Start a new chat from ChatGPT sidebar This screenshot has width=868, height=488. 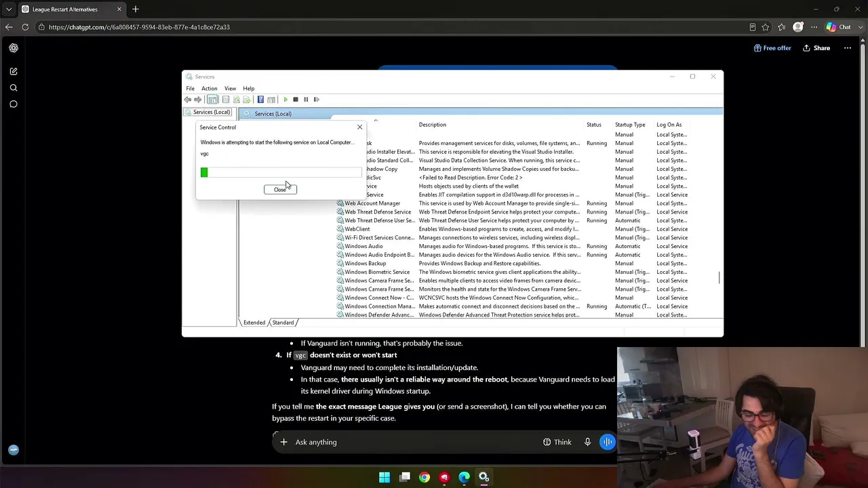tap(14, 71)
